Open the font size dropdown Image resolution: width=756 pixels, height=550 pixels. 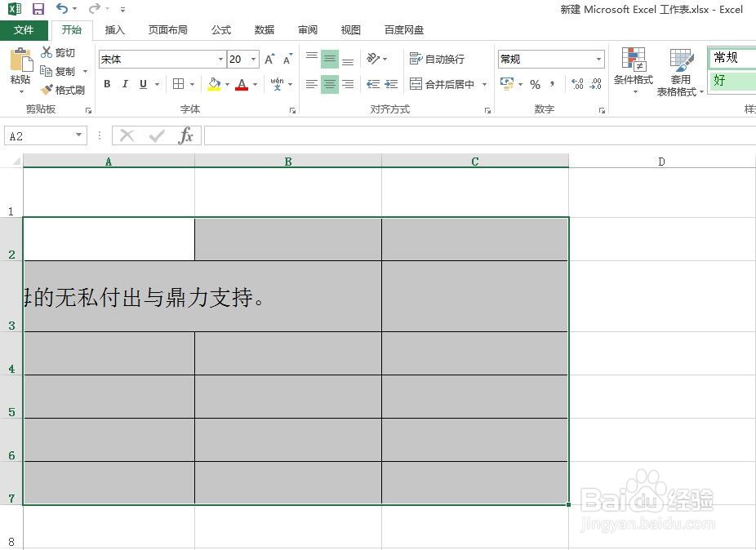[253, 59]
